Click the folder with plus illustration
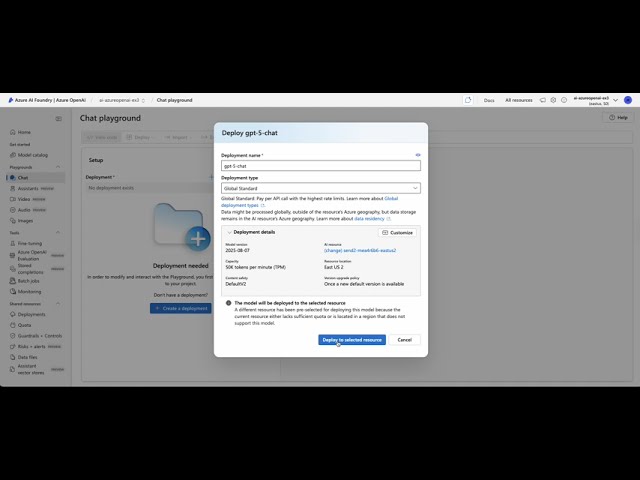The image size is (640, 480). point(182,227)
